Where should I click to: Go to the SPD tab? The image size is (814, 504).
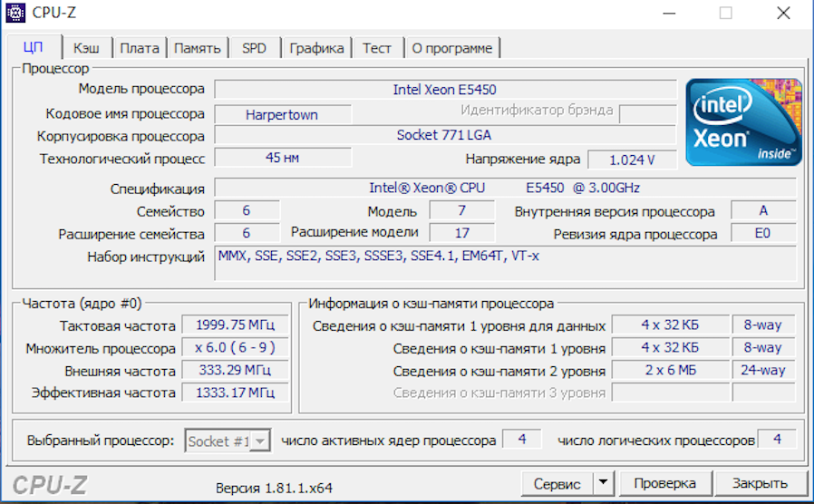(x=254, y=48)
